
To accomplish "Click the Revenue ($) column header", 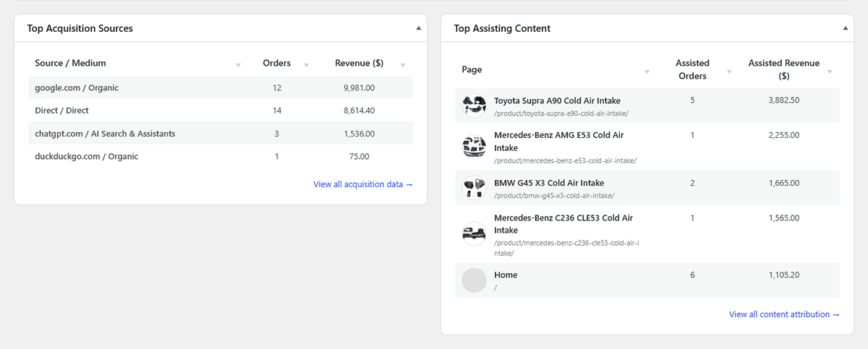I will click(359, 63).
